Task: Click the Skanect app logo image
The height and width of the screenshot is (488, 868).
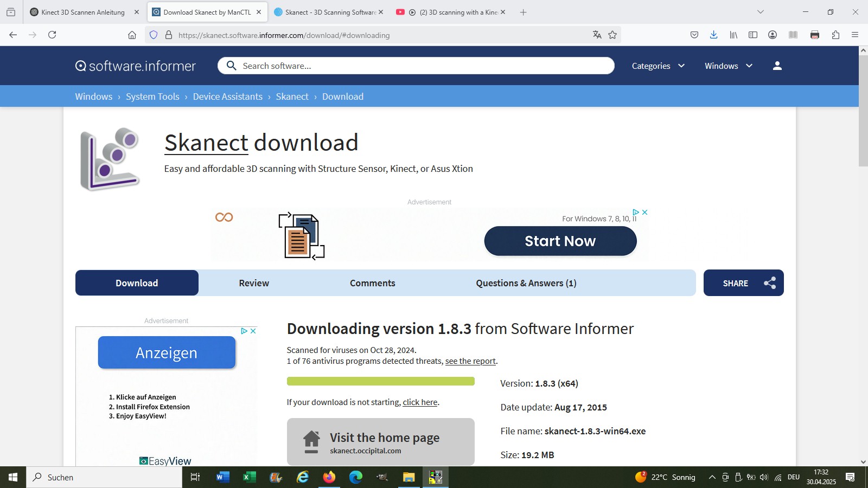Action: (x=110, y=159)
